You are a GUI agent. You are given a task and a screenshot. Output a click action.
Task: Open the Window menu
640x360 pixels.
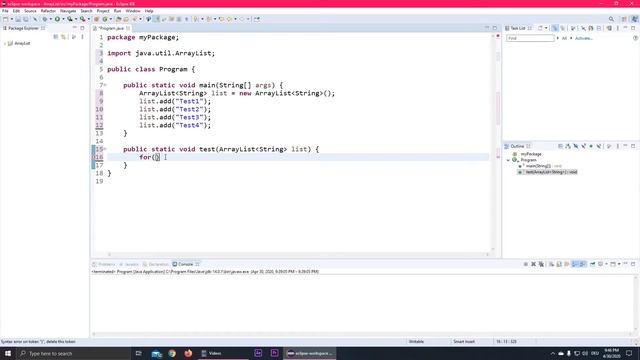click(133, 11)
